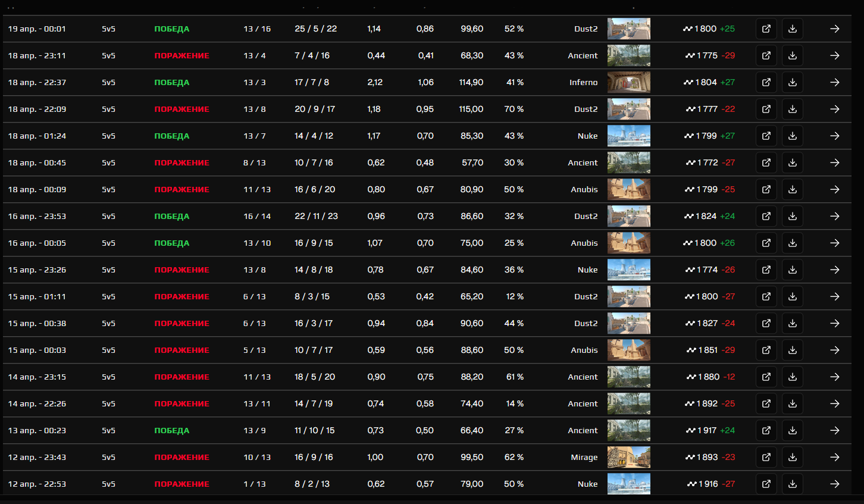
Task: Open external link for 16 апр. 00:05 match
Action: tap(766, 243)
